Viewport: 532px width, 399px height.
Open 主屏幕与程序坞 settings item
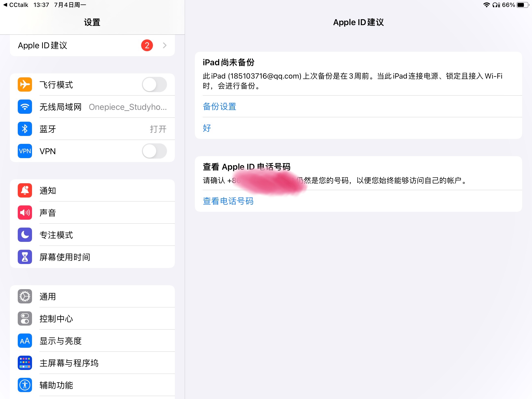[x=69, y=363]
